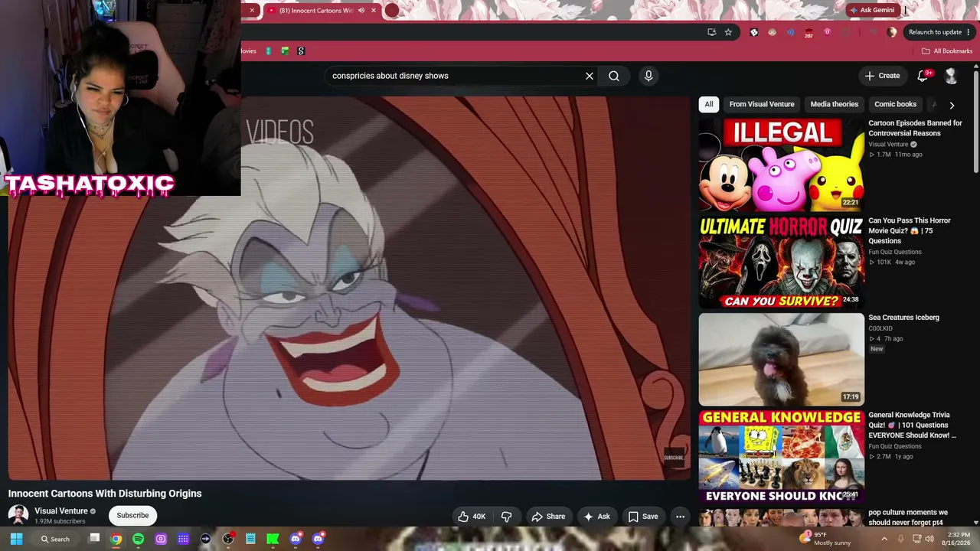Open the blue sound-wave extension
Viewport: 980px width, 551px height.
click(790, 32)
